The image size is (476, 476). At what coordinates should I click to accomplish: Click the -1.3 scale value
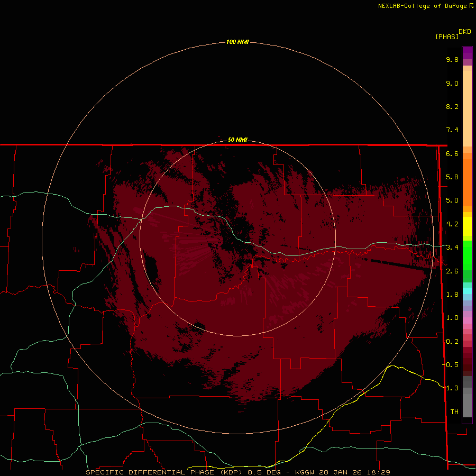pyautogui.click(x=450, y=388)
